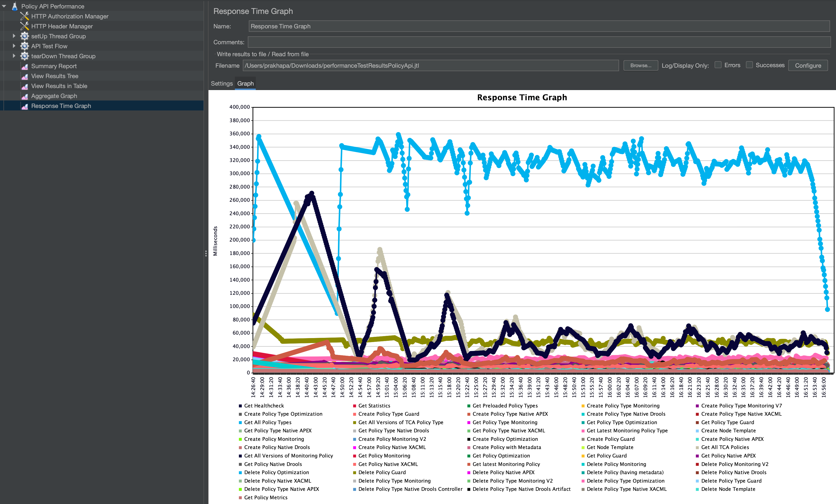Switch to the Settings tab

[x=221, y=83]
